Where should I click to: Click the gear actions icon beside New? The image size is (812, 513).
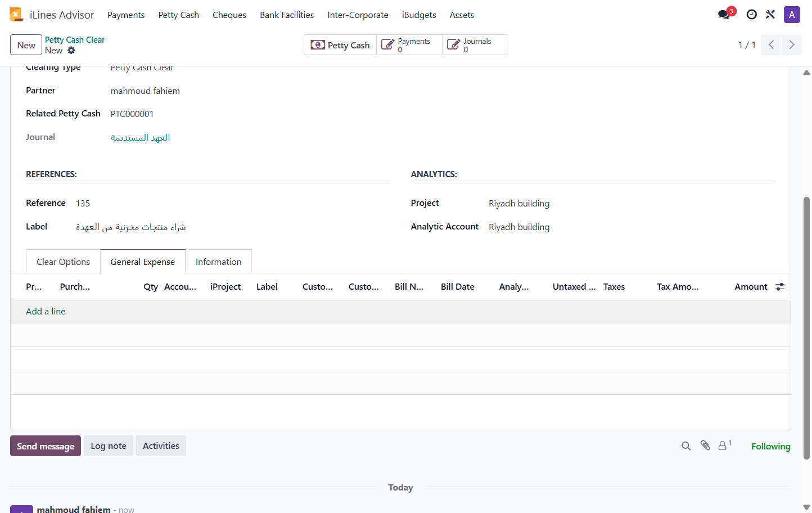coord(71,51)
